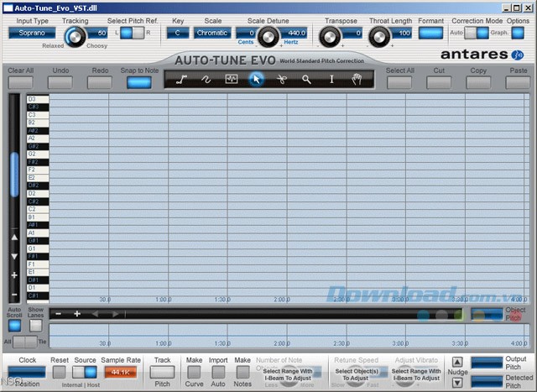537x392 pixels.
Task: Click the D3 piano key
Action: 38,99
